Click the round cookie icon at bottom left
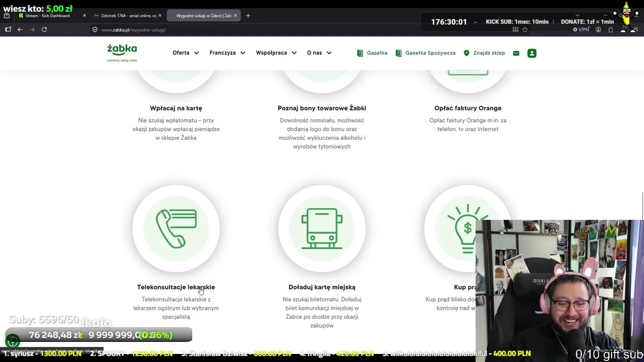The width and height of the screenshot is (644, 362). [13, 342]
